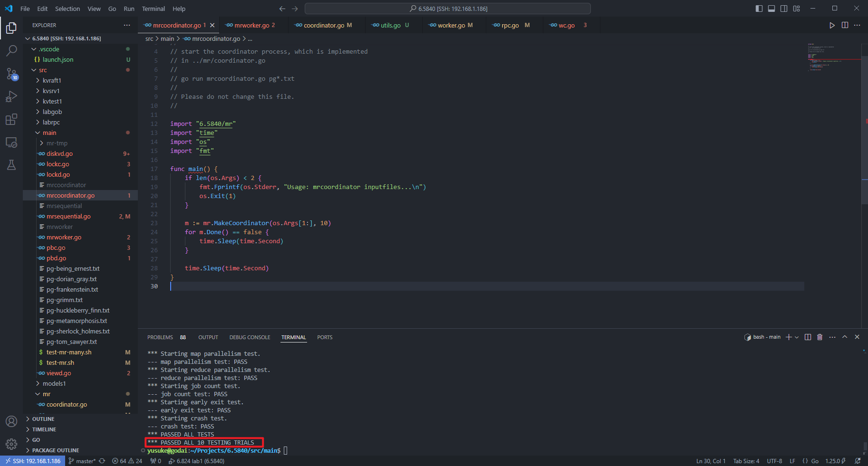Split the editor to the right
Viewport: 868px width, 466px height.
tap(845, 25)
